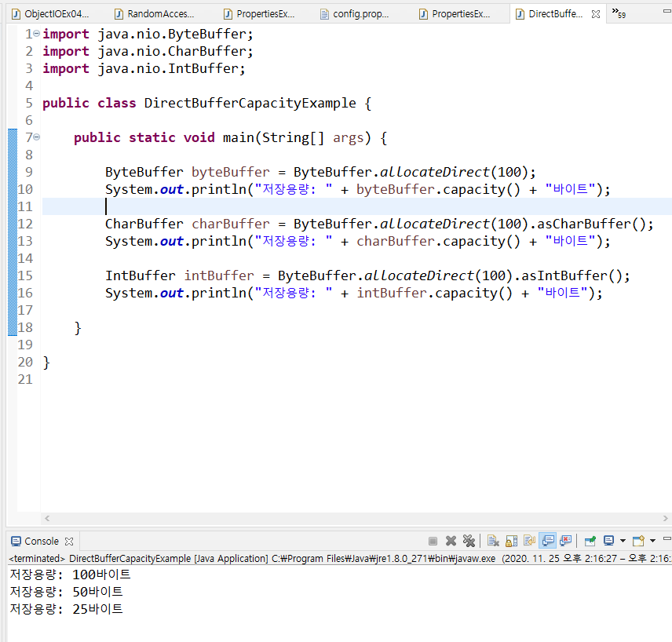Clear the console output
This screenshot has height=642, width=672.
[493, 542]
